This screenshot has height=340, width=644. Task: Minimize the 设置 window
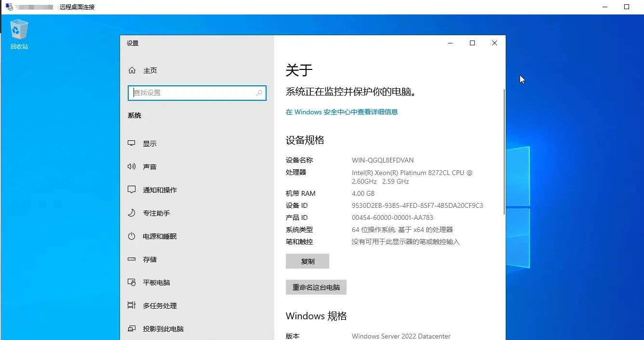tap(450, 43)
